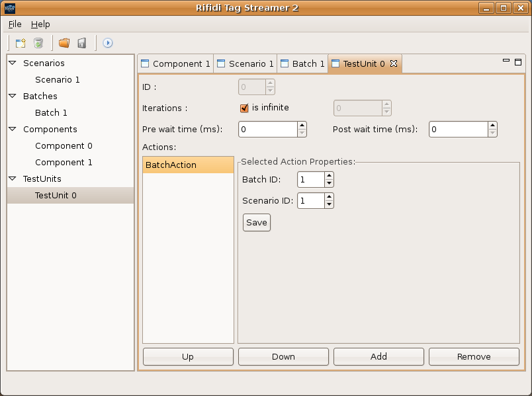Viewport: 532px width, 396px height.
Task: Uncheck the is infinite checkbox
Action: pos(244,108)
